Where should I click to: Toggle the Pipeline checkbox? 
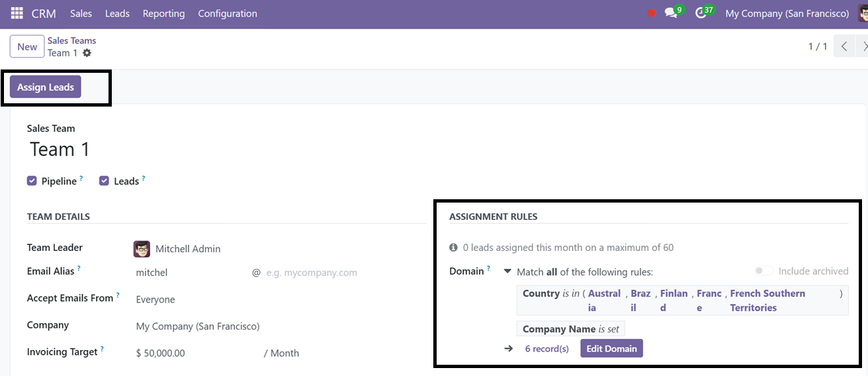(32, 181)
